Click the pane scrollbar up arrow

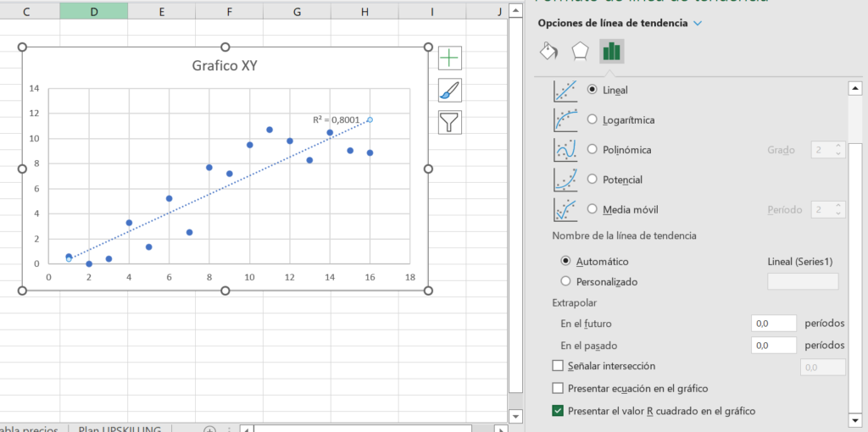click(855, 88)
